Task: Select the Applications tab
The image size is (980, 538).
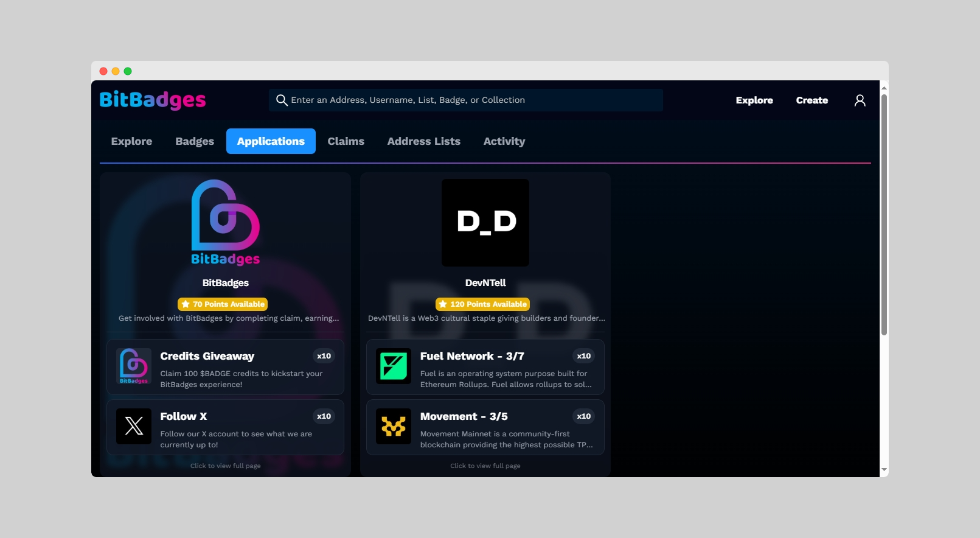Action: (x=271, y=141)
